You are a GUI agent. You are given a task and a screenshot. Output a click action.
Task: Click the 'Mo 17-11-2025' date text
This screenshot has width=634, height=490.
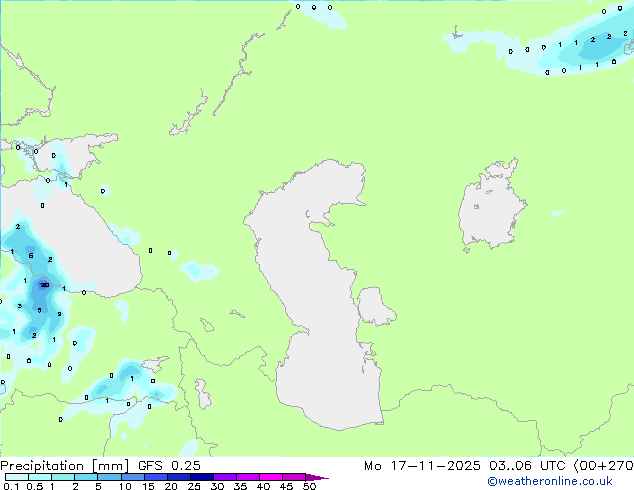(422, 466)
